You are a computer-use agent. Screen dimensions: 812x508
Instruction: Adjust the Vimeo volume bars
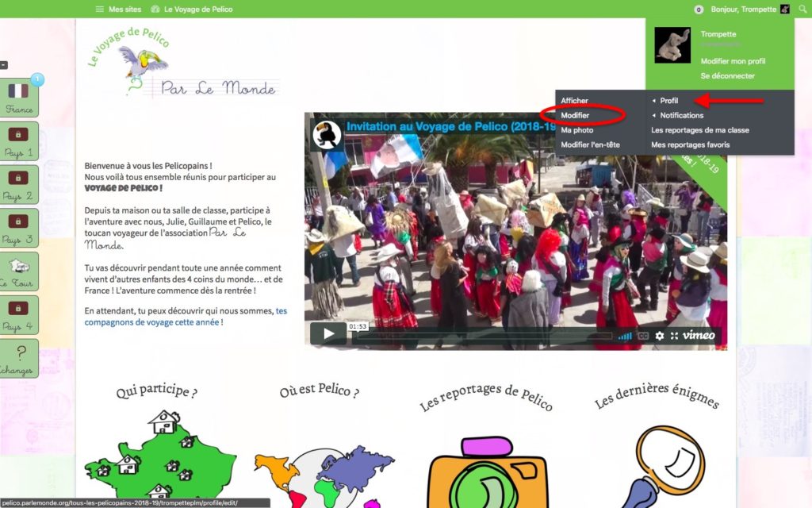click(625, 336)
